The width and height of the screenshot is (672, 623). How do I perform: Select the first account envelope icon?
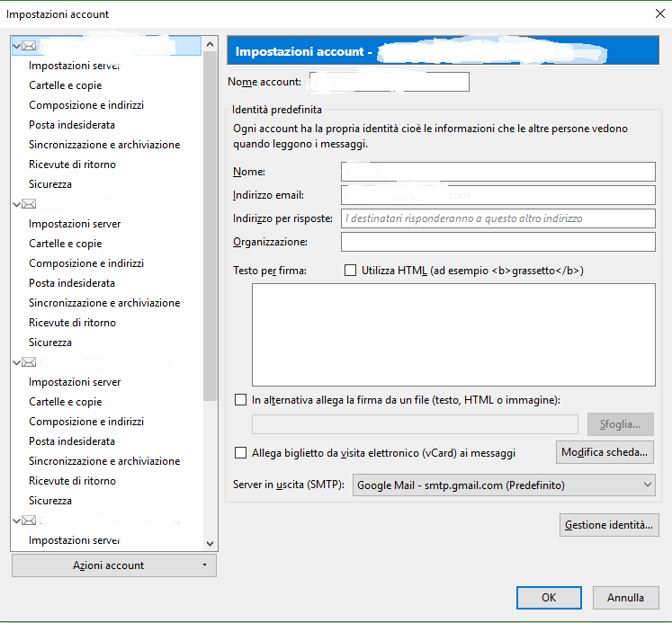tap(29, 46)
